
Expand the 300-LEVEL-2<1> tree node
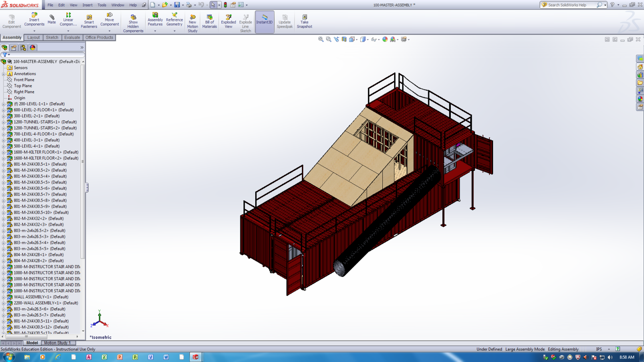click(x=4, y=116)
